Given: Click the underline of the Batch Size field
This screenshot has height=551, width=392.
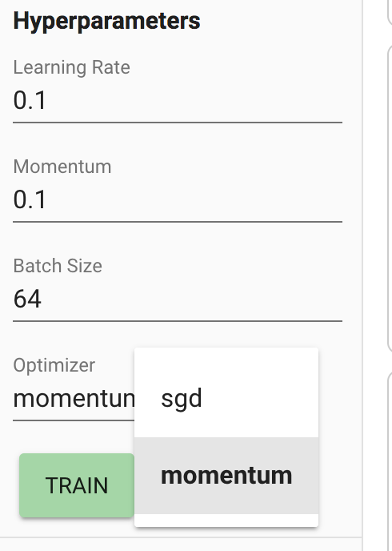Looking at the screenshot, I should (x=178, y=321).
